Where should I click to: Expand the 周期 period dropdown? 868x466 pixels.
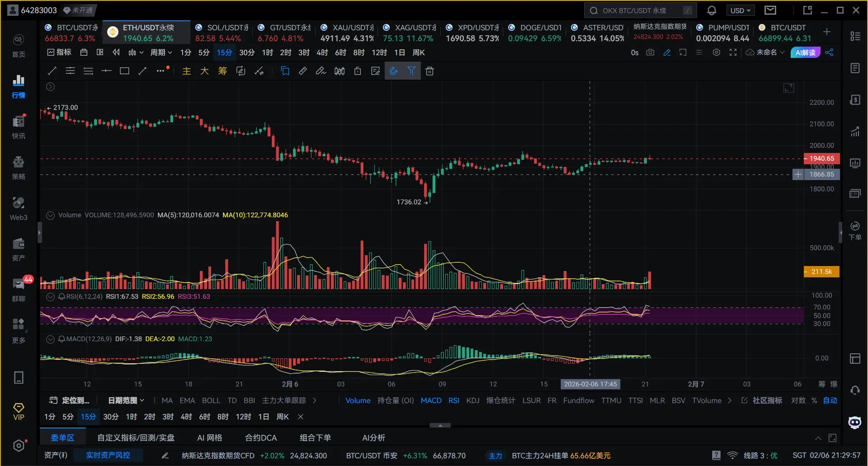tap(161, 52)
